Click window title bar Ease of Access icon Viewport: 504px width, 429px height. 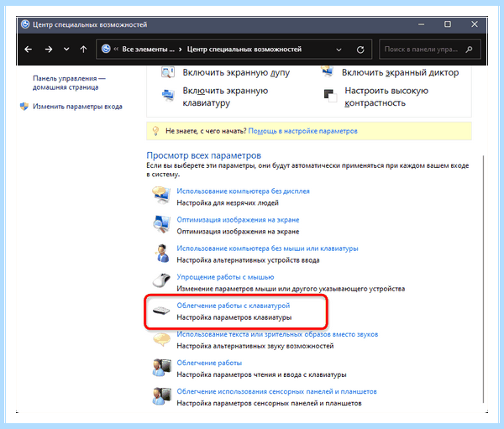click(25, 24)
